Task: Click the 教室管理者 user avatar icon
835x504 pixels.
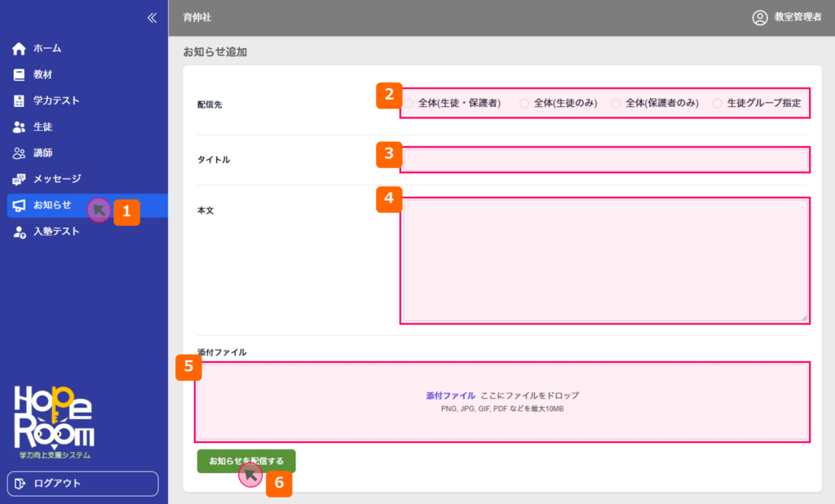Action: 760,17
